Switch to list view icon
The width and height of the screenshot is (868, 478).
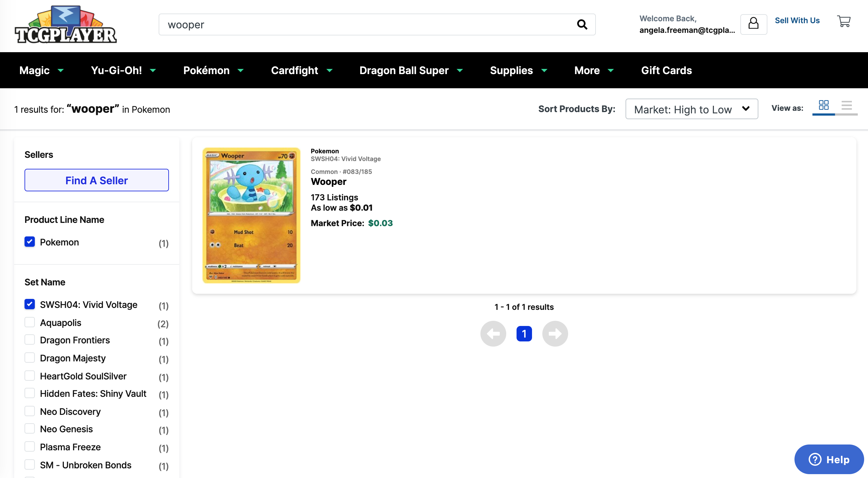(x=846, y=105)
